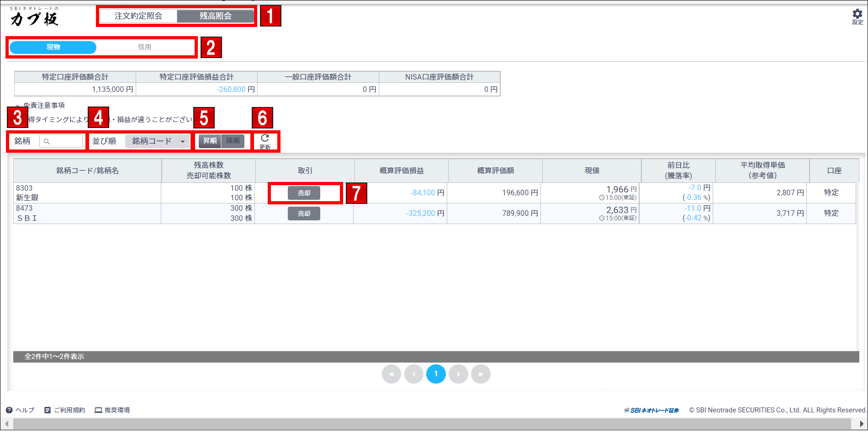Screen dimensions: 868x438
Task: Click the カブ板 logo
Action: [34, 16]
